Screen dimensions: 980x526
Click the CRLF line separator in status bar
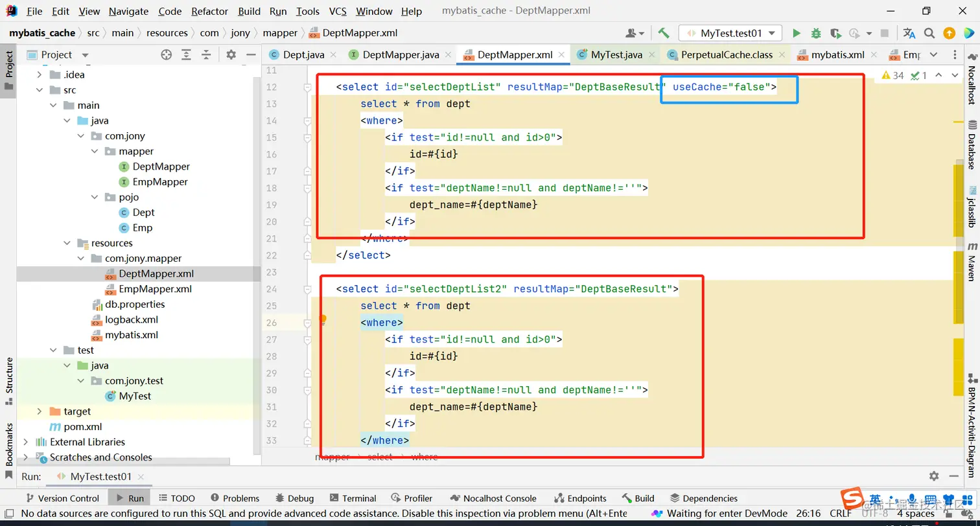(841, 514)
